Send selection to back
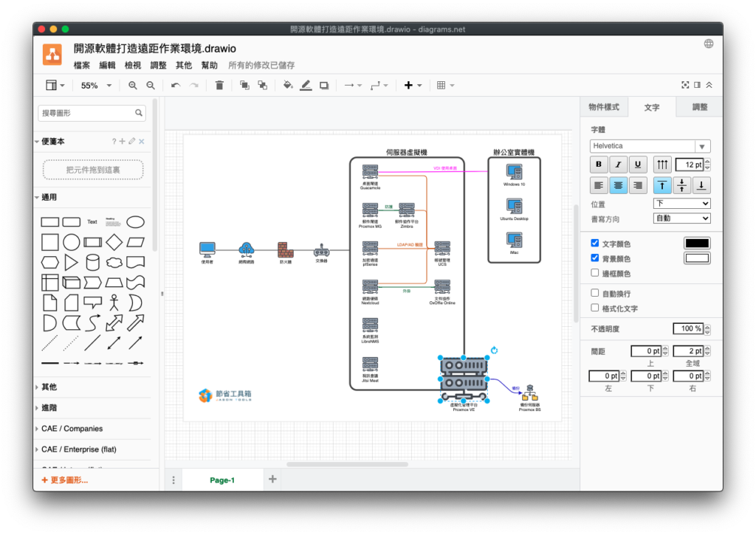The width and height of the screenshot is (756, 535). [262, 86]
